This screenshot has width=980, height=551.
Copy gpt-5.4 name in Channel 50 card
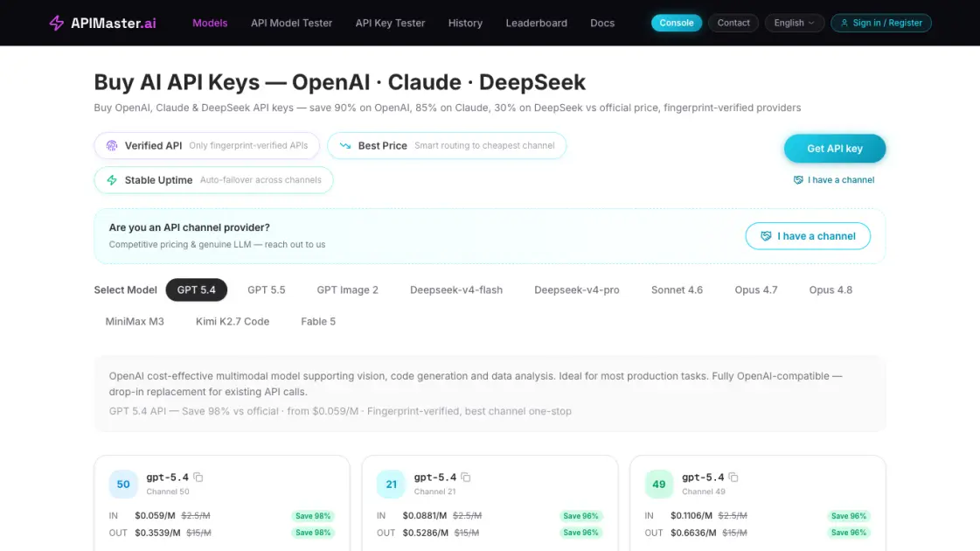pos(198,478)
